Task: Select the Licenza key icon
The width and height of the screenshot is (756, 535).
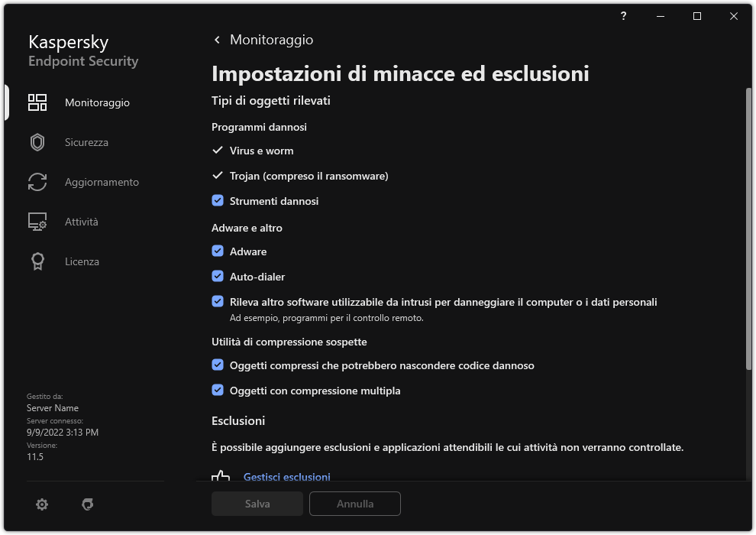Action: click(37, 261)
